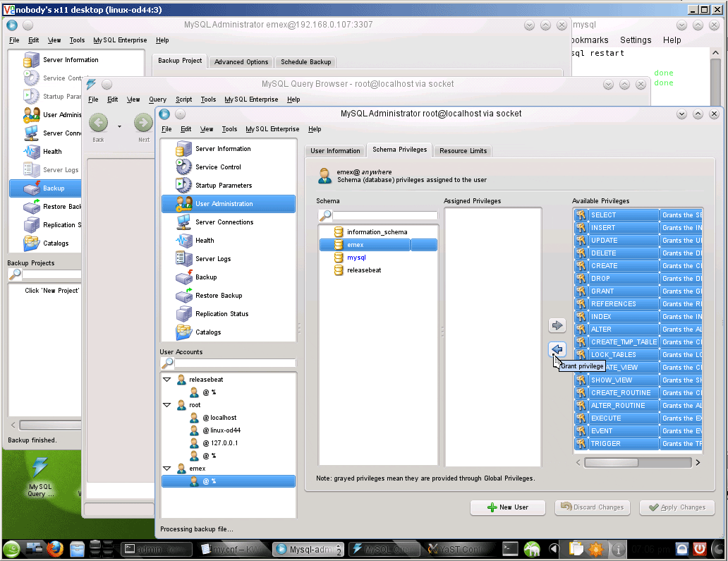The image size is (728, 561).
Task: Switch to User Information tab
Action: tap(335, 151)
